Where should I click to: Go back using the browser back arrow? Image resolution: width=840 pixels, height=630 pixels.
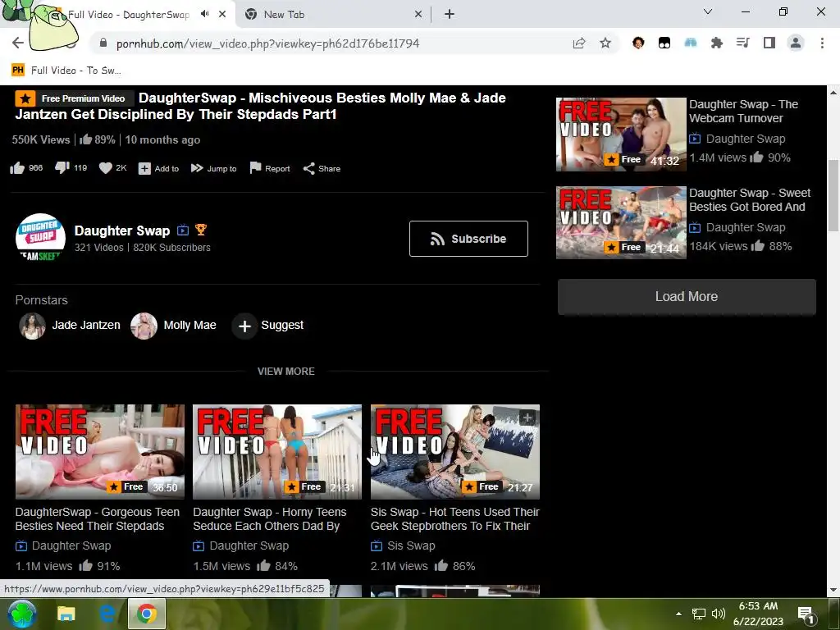(x=18, y=43)
